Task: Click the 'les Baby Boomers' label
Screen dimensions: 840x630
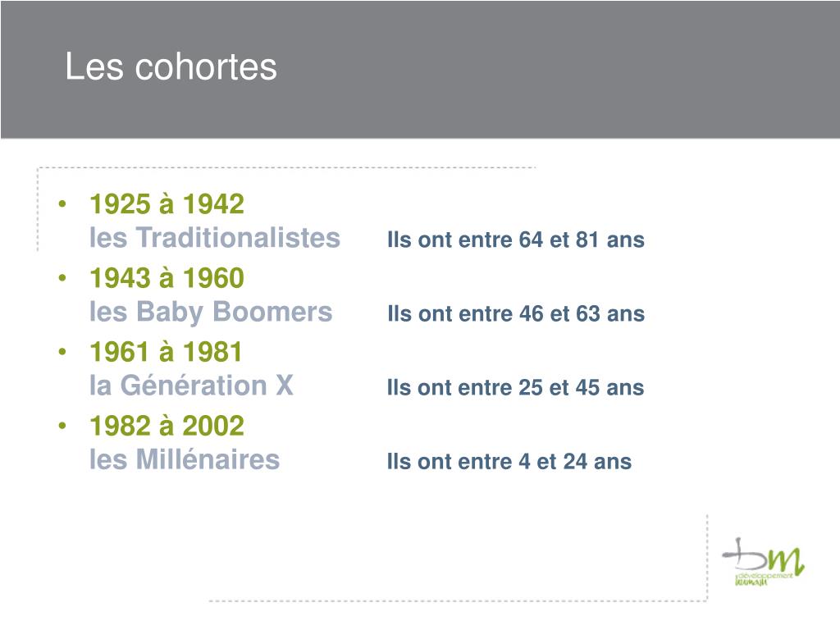Action: pyautogui.click(x=211, y=313)
